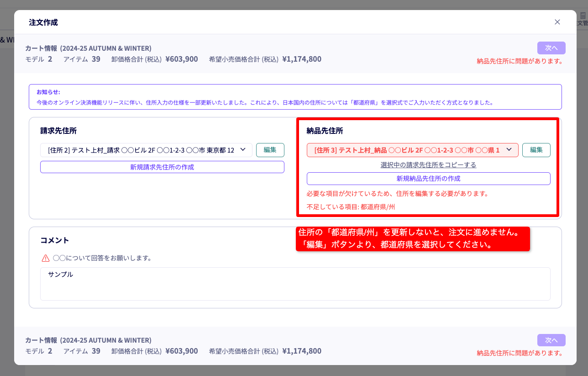Click the 選択中の請求先住所をコピーする link
This screenshot has width=588, height=376.
429,164
